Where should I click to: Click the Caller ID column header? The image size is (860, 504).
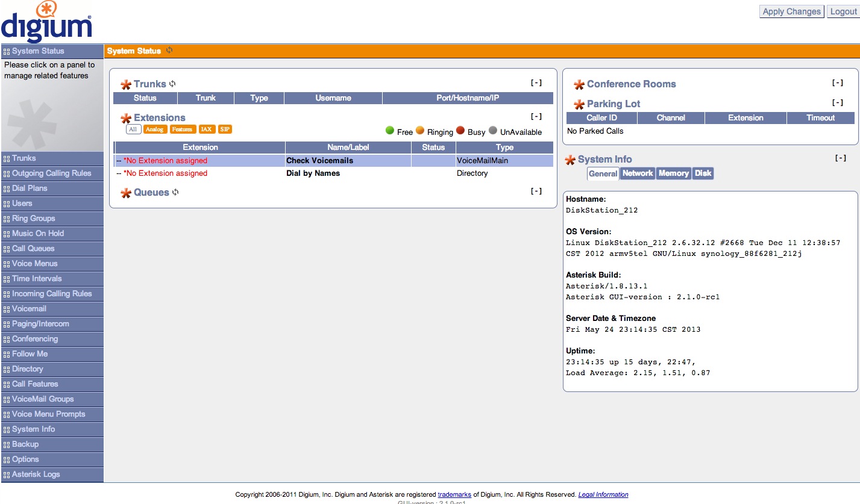601,118
